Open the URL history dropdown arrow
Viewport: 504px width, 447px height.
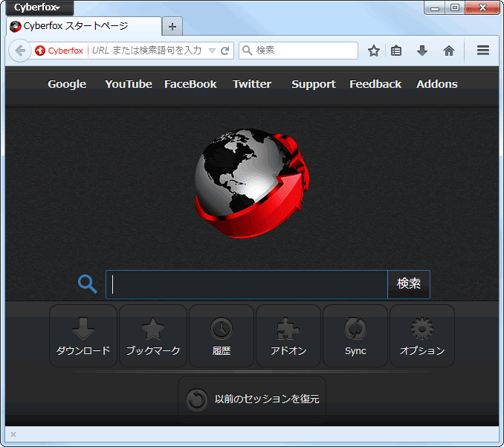point(212,51)
